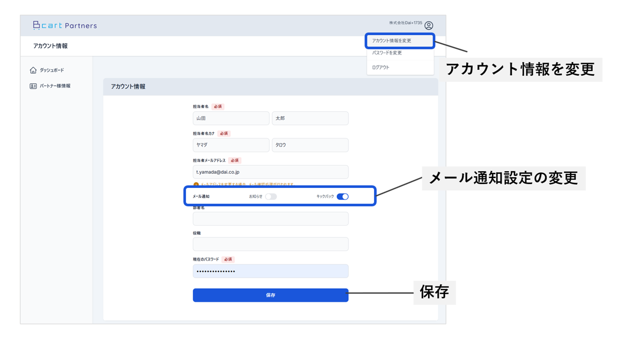Screen dimensions: 644x345
Task: Click the email field t.yamada@dai.co.jp
Action: (x=270, y=172)
